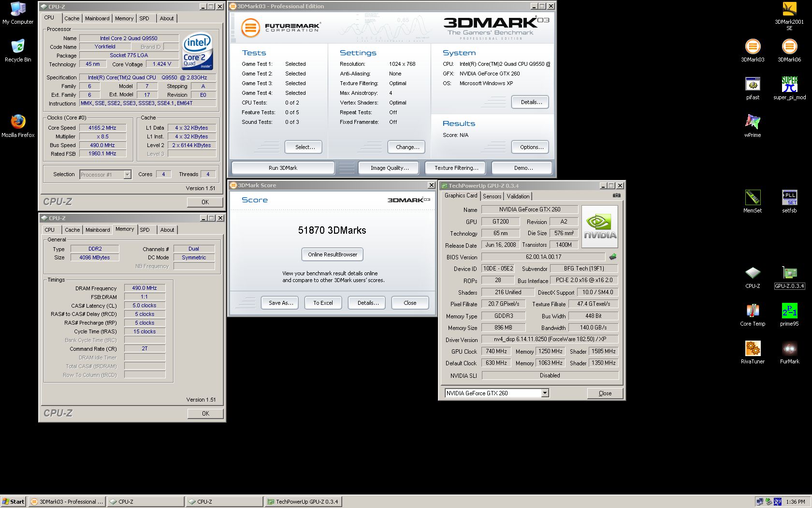The width and height of the screenshot is (812, 508).
Task: Open the 3DMark06 desktop shortcut
Action: coord(789,51)
